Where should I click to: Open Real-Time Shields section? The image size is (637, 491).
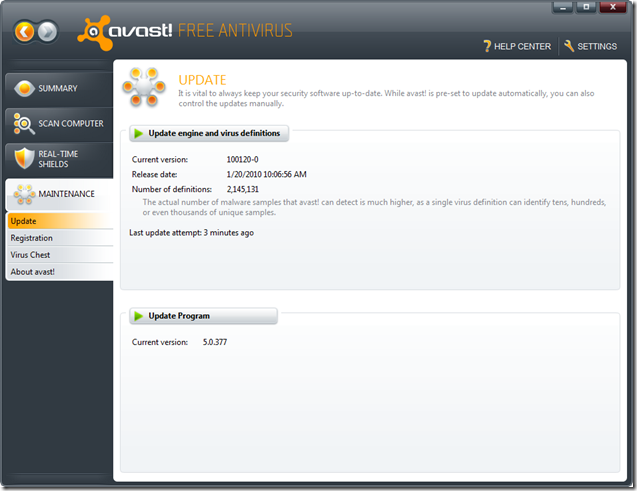click(x=59, y=159)
